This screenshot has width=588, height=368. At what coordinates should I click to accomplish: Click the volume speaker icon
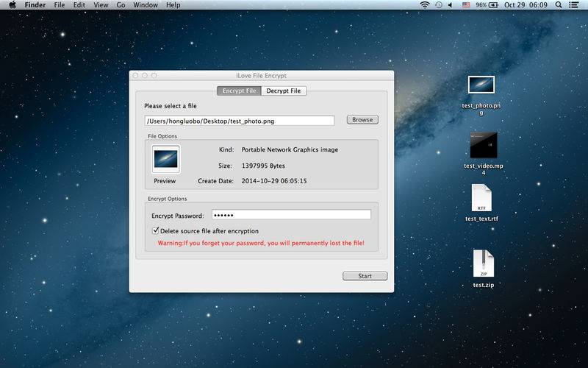451,5
